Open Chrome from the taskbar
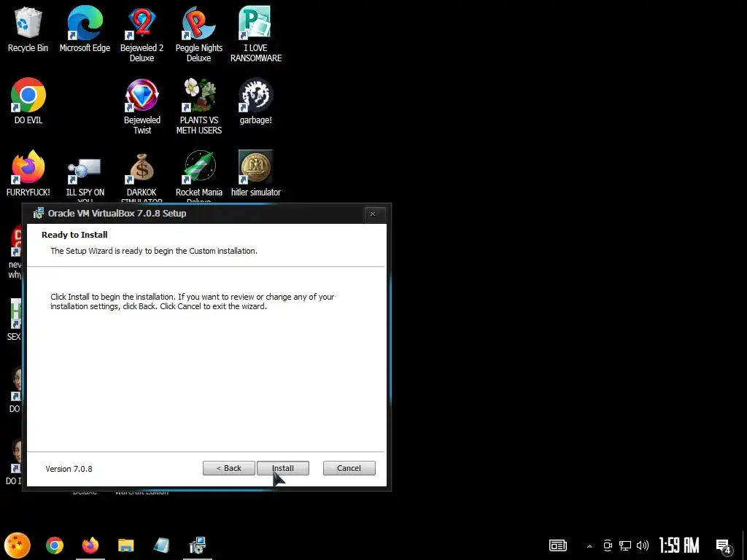Viewport: 747px width, 560px height. 54,545
